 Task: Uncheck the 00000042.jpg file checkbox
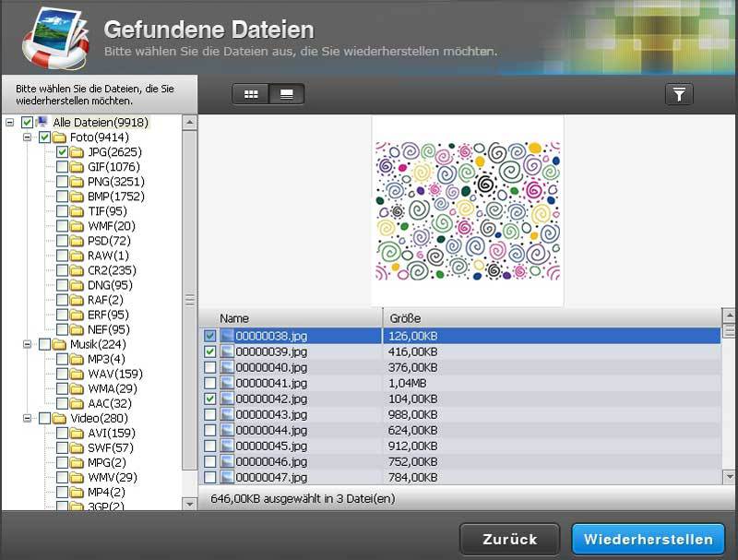[210, 399]
